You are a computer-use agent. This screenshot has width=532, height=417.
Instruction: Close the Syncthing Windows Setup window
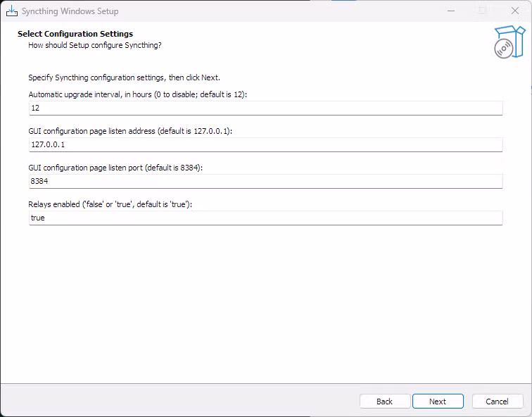click(x=515, y=11)
